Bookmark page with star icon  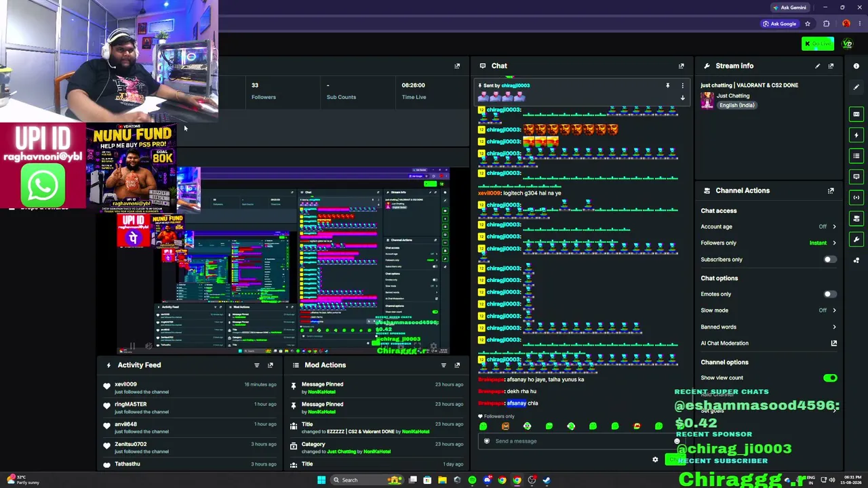coord(808,24)
